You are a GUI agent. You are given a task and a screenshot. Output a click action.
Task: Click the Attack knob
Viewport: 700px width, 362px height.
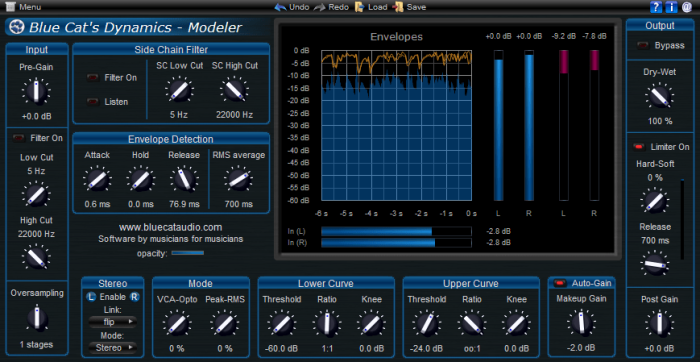coord(97,179)
